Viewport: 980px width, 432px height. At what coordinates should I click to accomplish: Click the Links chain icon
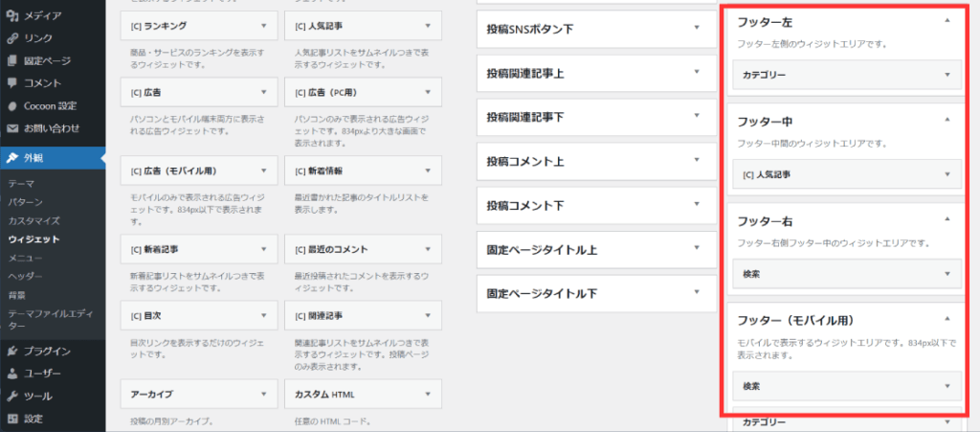click(13, 38)
